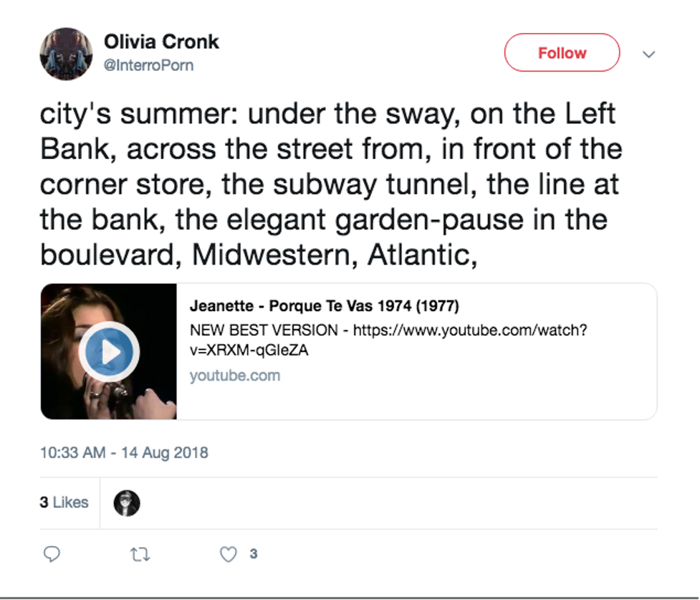Follow Olivia Cronk
The height and width of the screenshot is (600, 700).
pos(562,53)
